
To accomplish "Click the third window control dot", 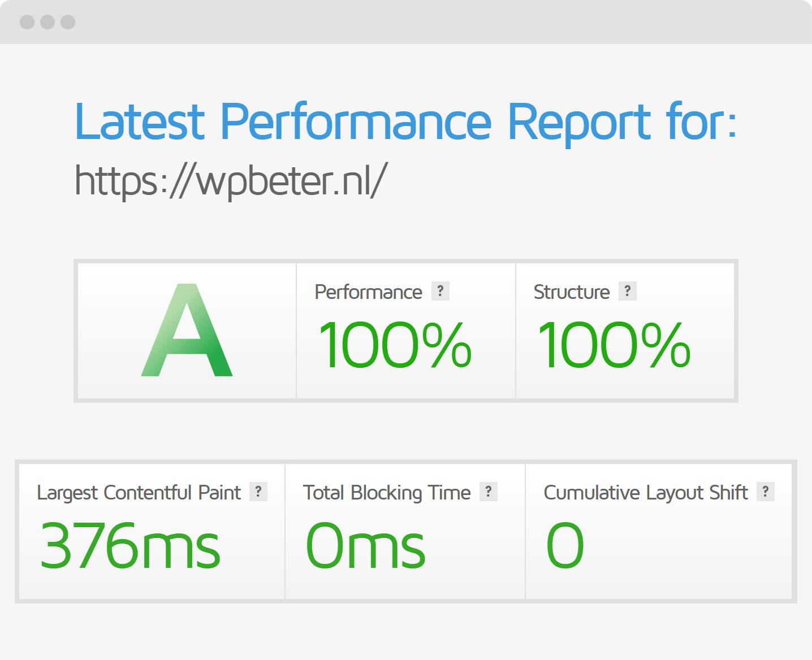I will pyautogui.click(x=68, y=22).
